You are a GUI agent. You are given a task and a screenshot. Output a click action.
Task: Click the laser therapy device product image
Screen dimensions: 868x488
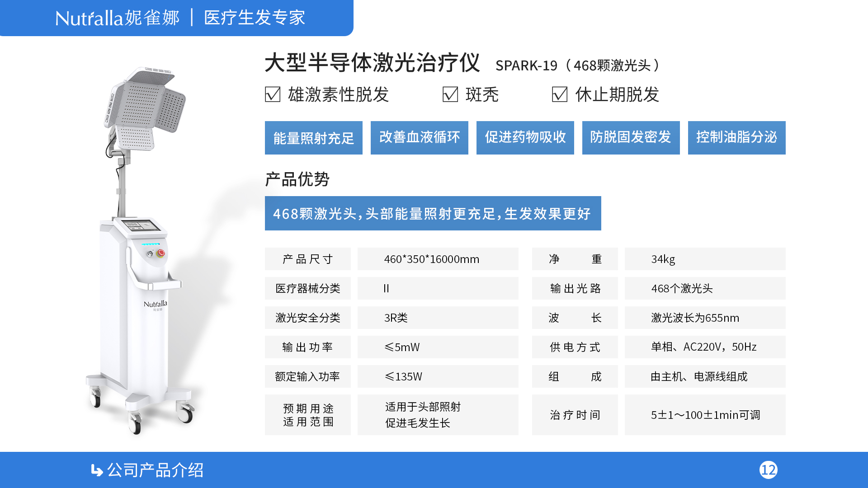tap(140, 251)
